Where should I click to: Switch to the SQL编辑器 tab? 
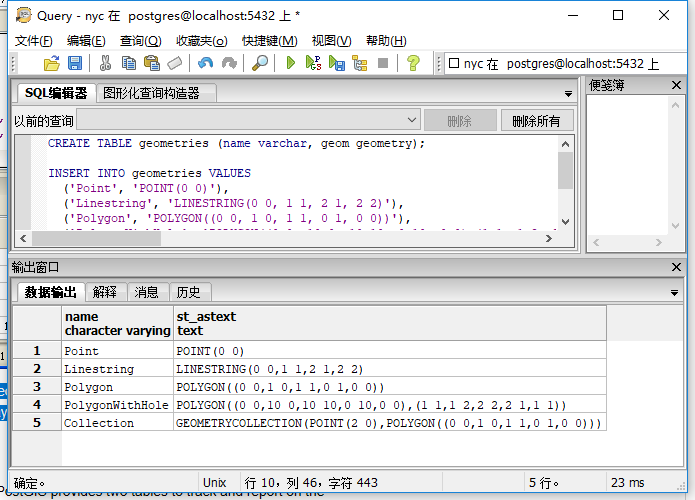coord(56,93)
